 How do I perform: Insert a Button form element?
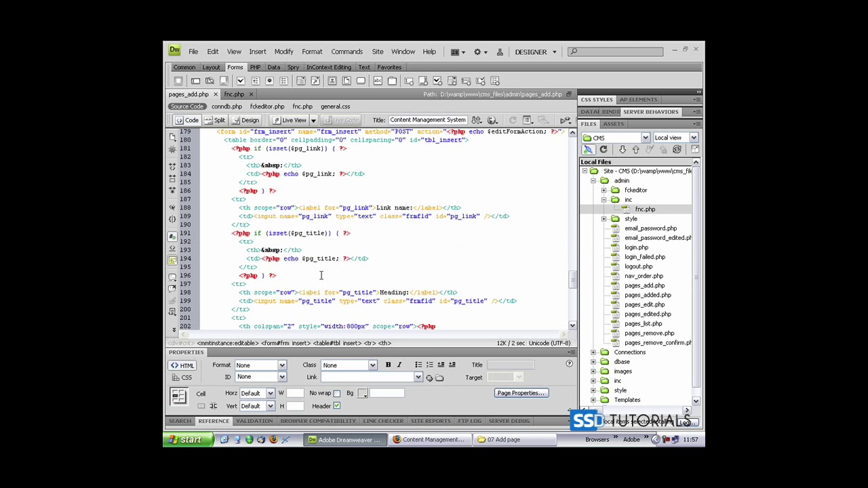tap(361, 81)
